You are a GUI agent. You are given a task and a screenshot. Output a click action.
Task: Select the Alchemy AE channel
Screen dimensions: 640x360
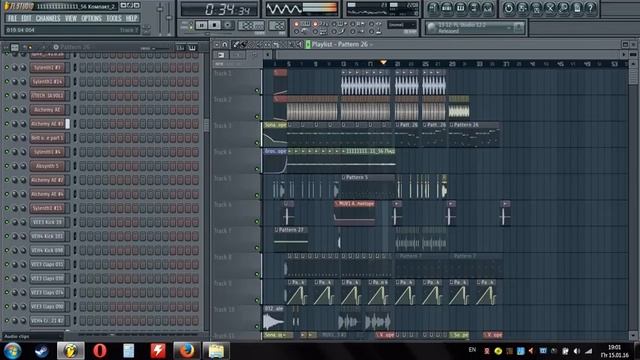coord(47,110)
